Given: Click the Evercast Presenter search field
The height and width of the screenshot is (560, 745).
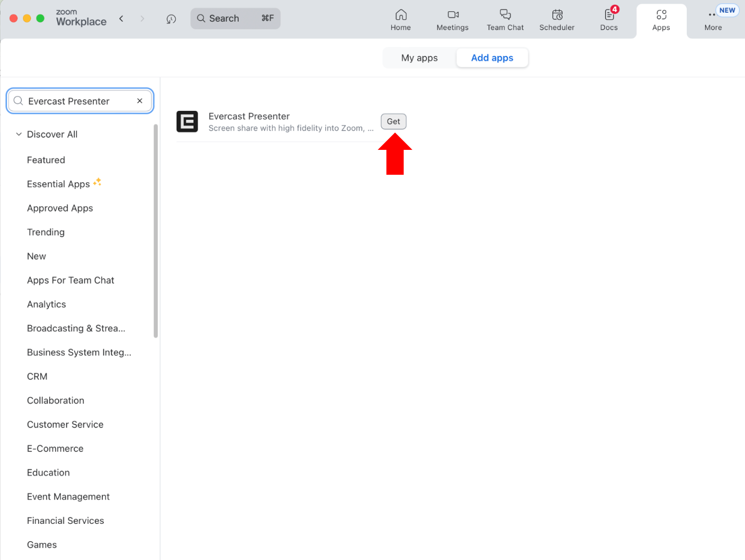Looking at the screenshot, I should pos(80,101).
